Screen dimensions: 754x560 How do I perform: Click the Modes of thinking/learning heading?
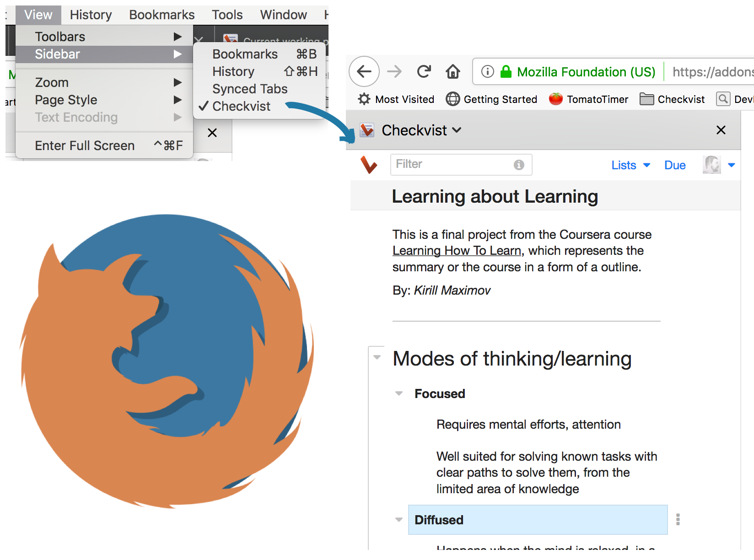tap(512, 358)
